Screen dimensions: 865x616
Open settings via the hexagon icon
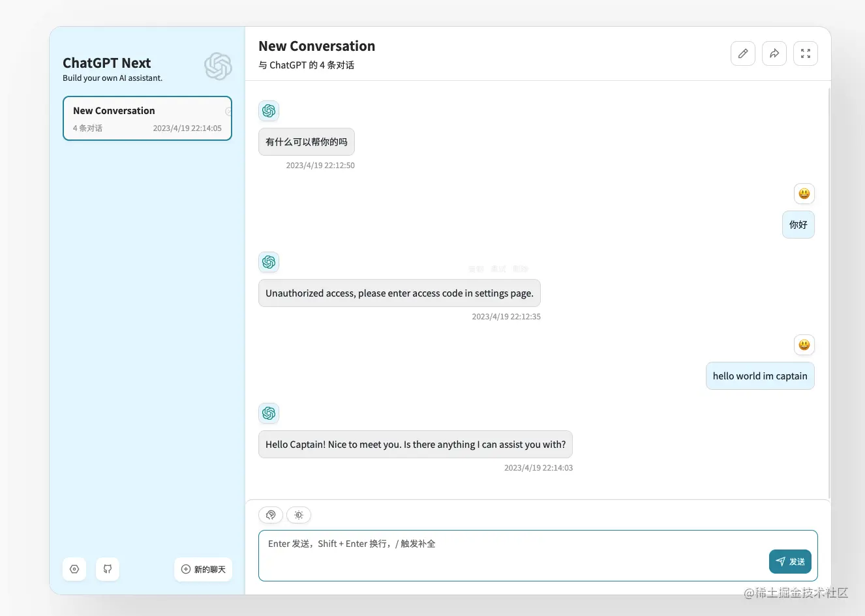(74, 569)
